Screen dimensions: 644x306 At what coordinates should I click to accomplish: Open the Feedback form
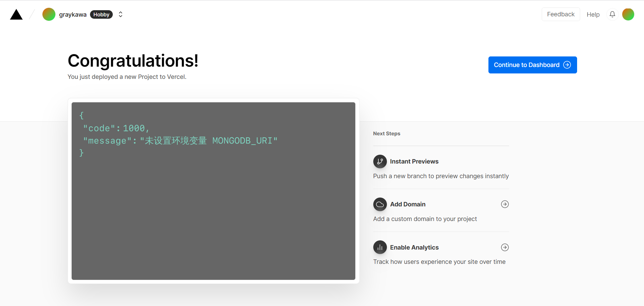[560, 14]
